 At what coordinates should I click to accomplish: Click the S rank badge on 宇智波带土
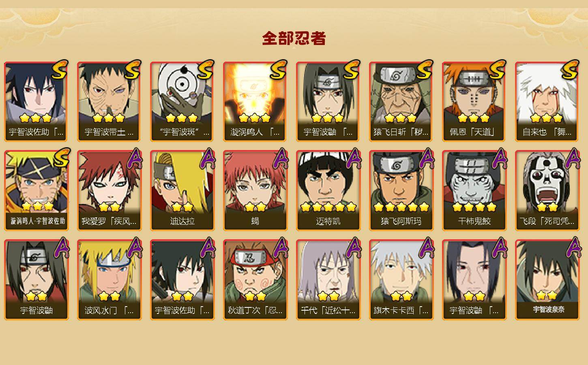[x=132, y=70]
